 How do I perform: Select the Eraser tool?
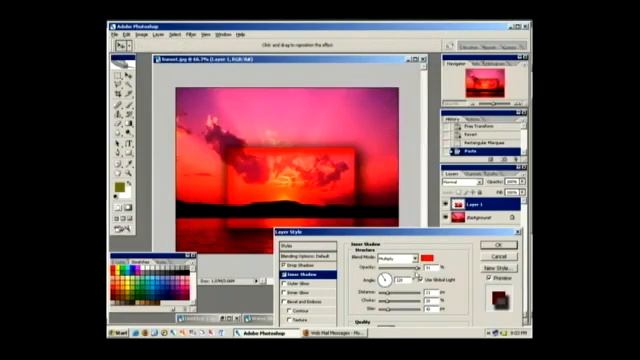pos(118,124)
